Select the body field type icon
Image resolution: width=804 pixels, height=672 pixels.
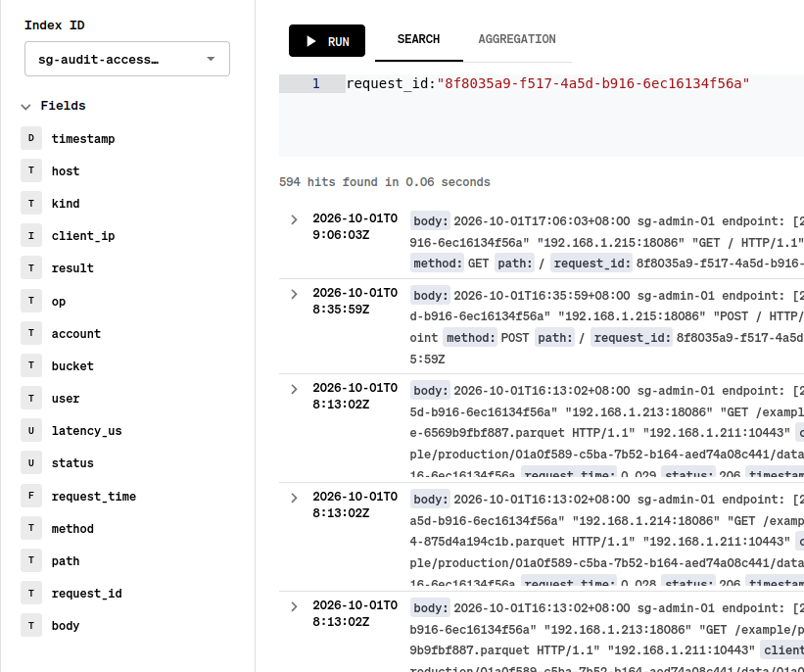point(31,625)
